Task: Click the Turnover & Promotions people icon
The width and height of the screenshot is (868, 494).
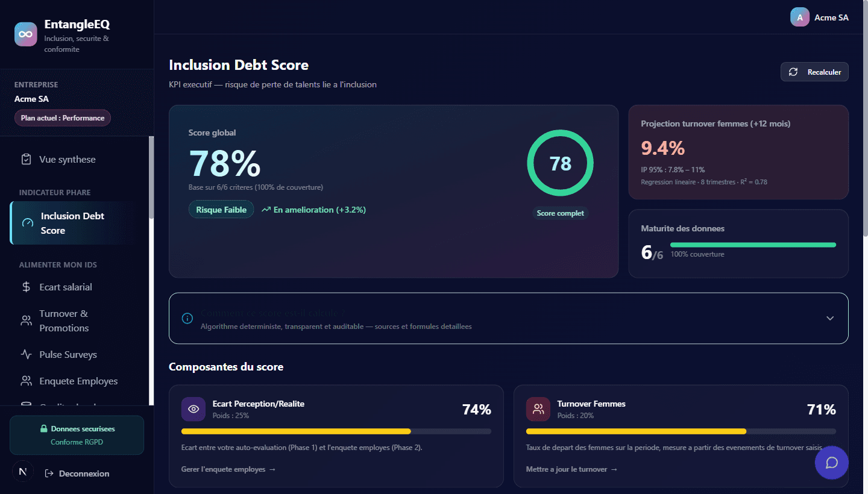Action: pyautogui.click(x=26, y=321)
